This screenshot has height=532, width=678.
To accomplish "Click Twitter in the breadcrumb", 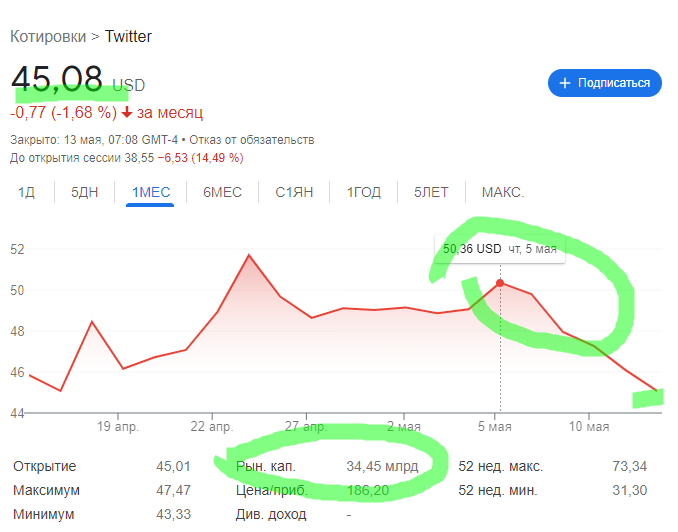I will coord(128,37).
